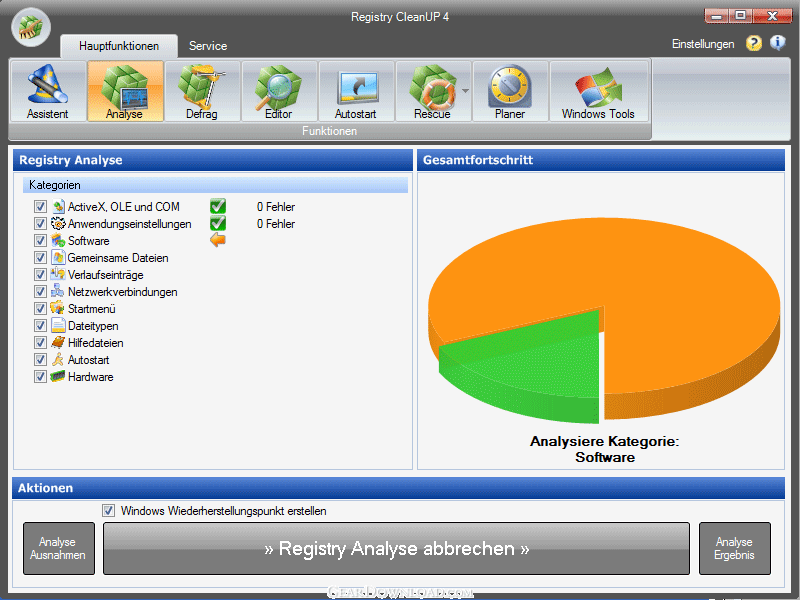The image size is (800, 600).
Task: Click the Gemeinsame Dateien category icon
Action: 58,258
